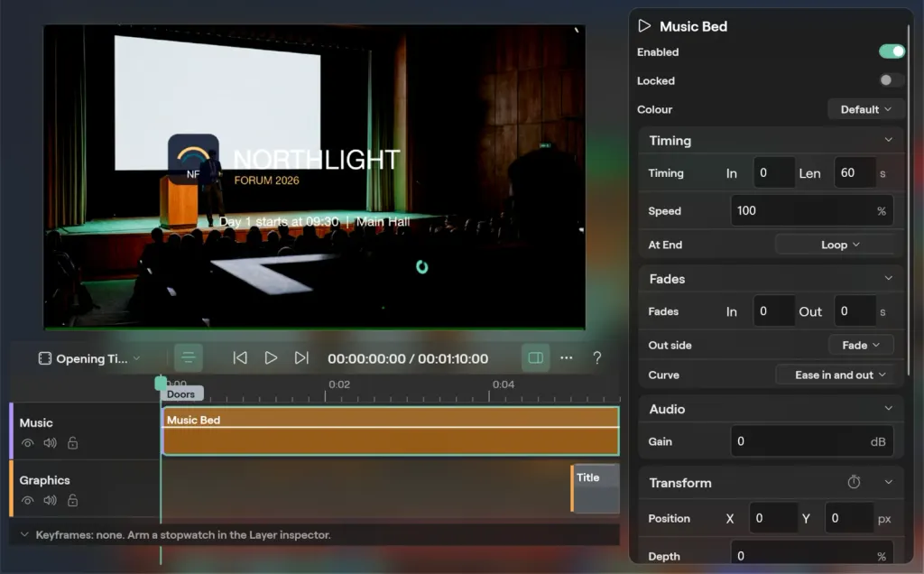This screenshot has width=924, height=574.
Task: Click the Fades In field
Action: [x=773, y=311]
